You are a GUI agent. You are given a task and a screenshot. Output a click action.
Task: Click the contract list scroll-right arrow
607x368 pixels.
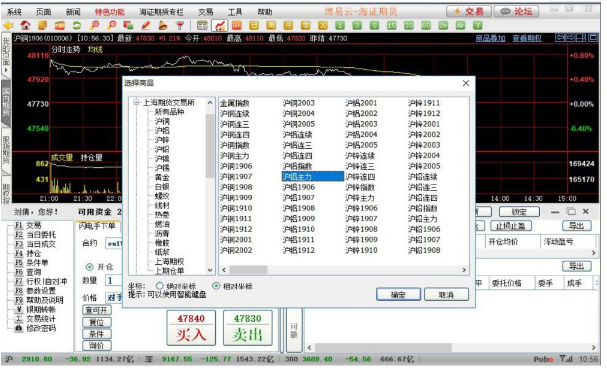tap(464, 270)
